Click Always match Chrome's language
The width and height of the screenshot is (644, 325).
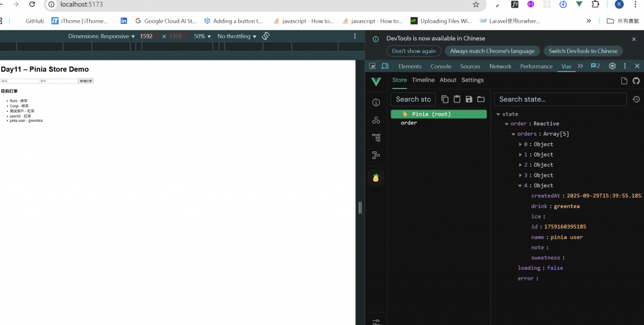point(492,51)
